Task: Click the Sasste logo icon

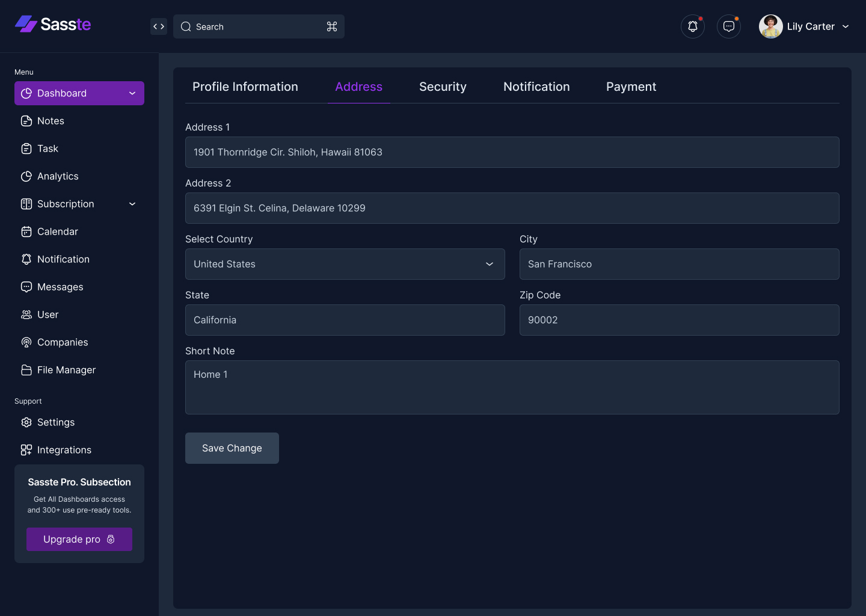Action: (26, 24)
